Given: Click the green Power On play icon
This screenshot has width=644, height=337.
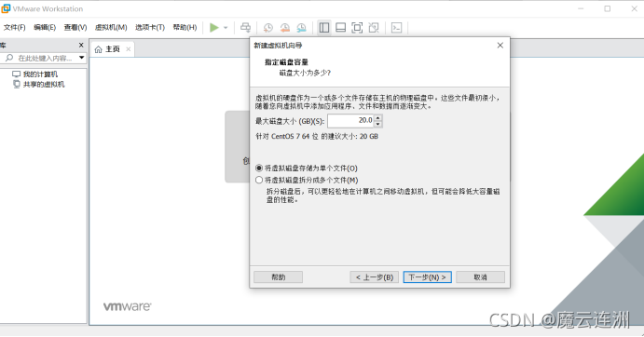Looking at the screenshot, I should 214,28.
